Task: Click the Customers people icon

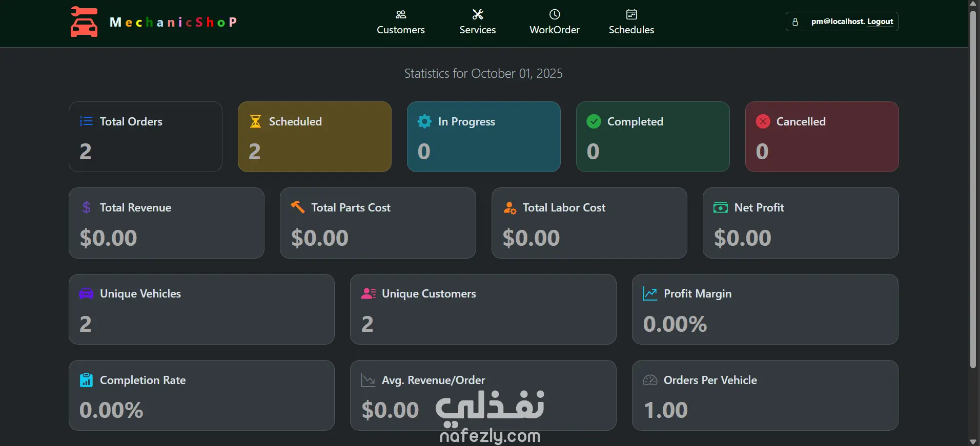Action: (x=401, y=14)
